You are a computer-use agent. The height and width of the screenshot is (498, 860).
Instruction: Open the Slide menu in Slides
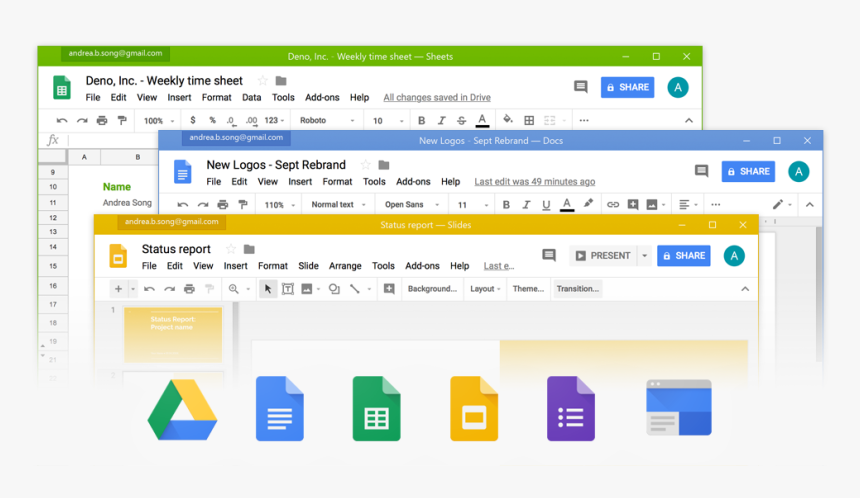[308, 266]
